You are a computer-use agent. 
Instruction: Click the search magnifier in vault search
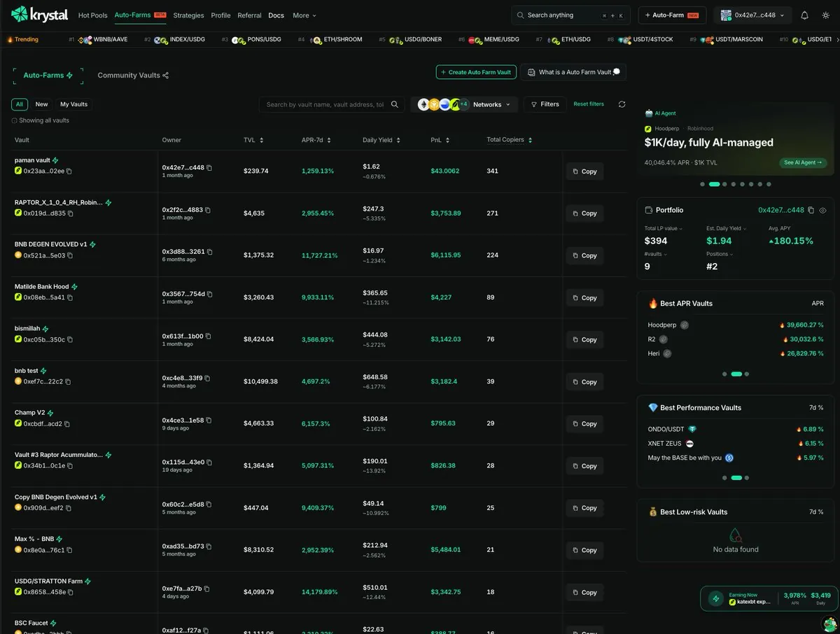[x=395, y=104]
